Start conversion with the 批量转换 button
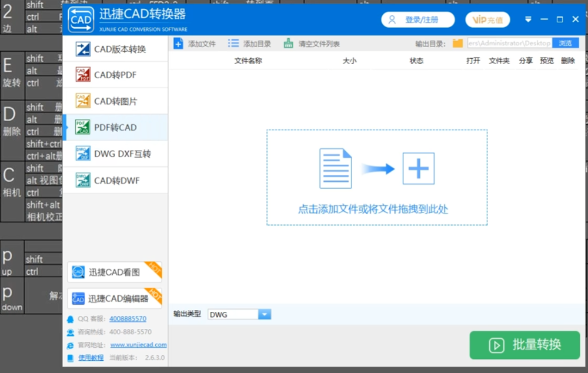The height and width of the screenshot is (373, 588). pyautogui.click(x=524, y=345)
